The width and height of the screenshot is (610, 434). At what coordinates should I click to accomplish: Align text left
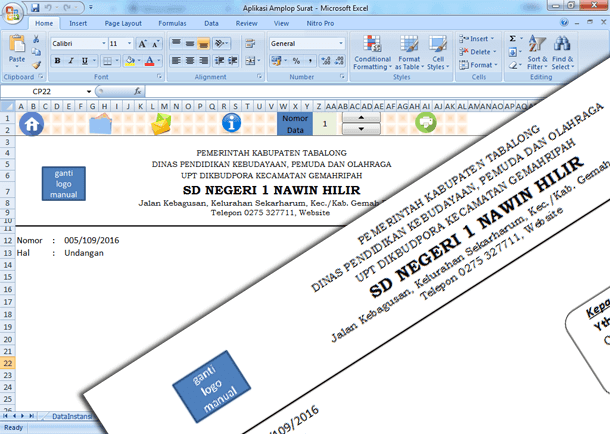click(x=176, y=61)
